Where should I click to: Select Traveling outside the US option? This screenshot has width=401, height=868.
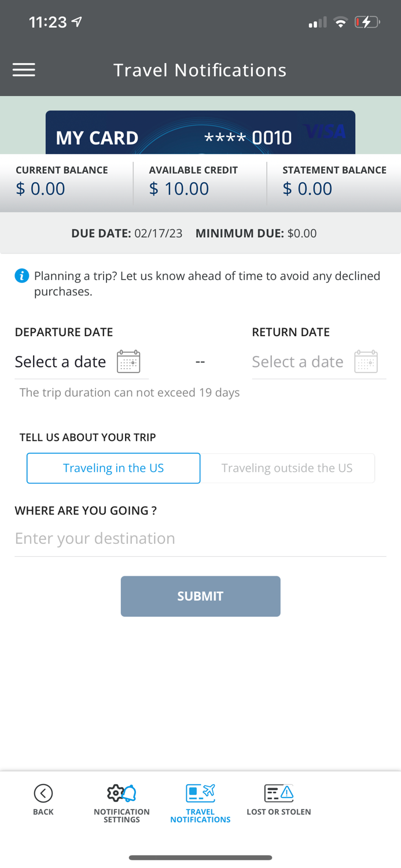287,468
